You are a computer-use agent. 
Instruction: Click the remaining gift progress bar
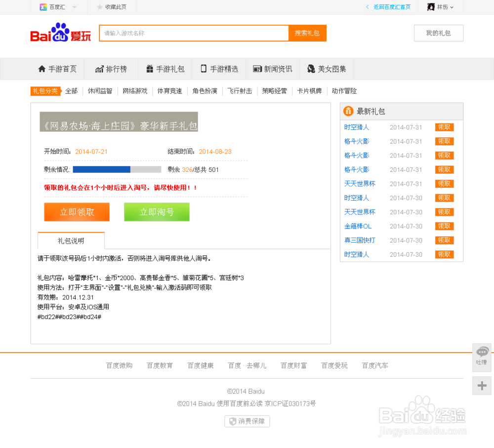tap(117, 169)
